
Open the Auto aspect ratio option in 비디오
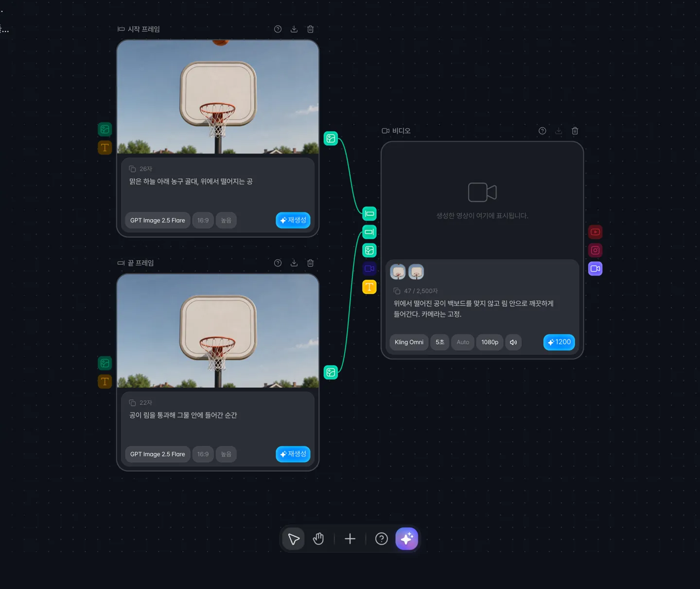463,342
